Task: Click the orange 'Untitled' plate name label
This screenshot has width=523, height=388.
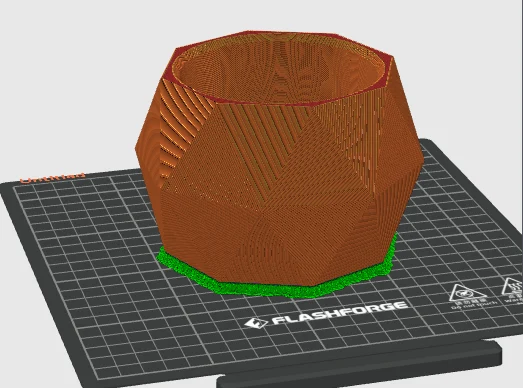Action: pos(52,177)
